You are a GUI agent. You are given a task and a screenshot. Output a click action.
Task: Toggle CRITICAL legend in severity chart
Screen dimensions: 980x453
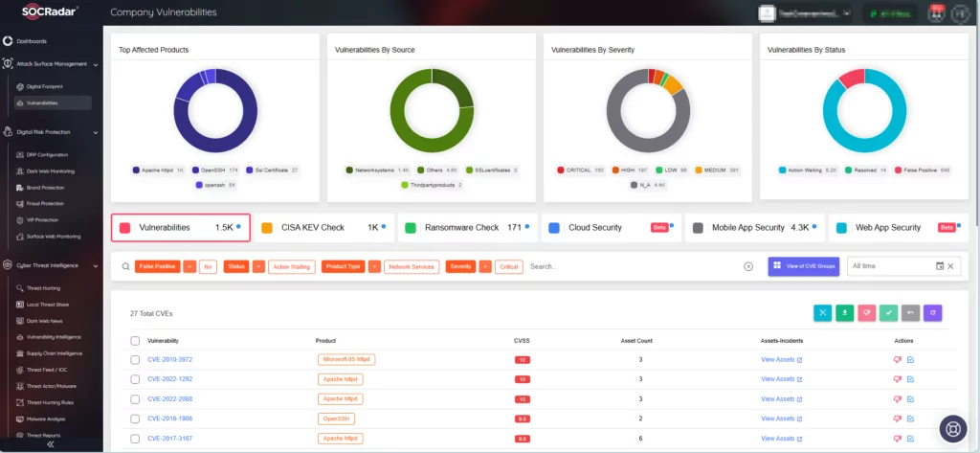click(580, 170)
